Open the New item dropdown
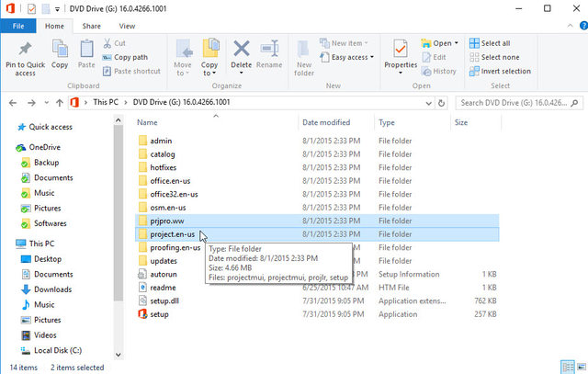Screen dimensions: 588x374 (x=344, y=43)
